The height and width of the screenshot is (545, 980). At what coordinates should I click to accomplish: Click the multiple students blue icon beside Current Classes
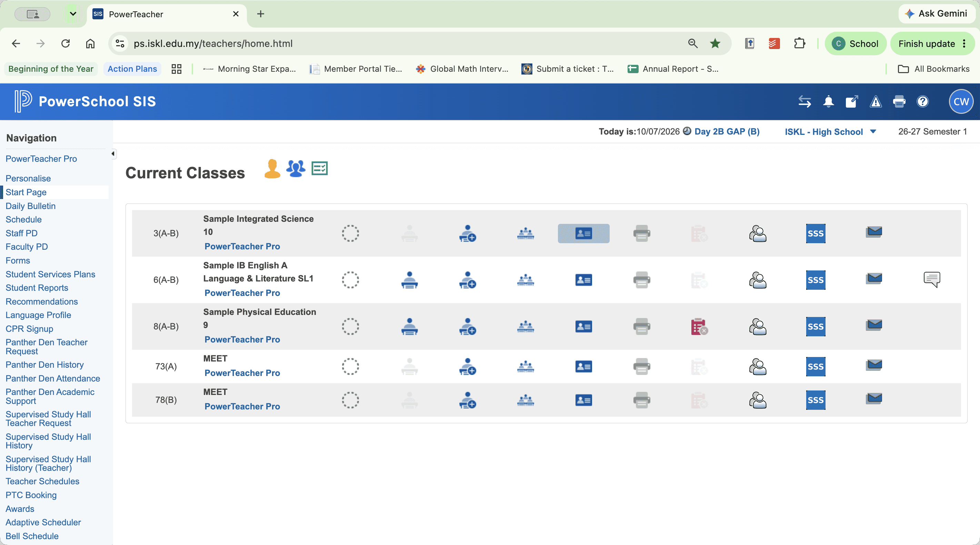click(x=296, y=169)
